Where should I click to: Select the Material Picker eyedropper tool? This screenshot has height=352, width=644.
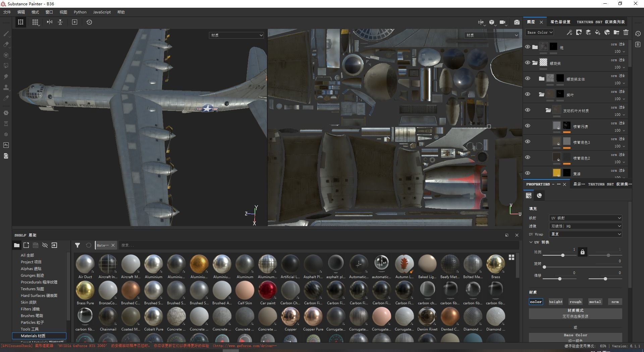pos(6,98)
